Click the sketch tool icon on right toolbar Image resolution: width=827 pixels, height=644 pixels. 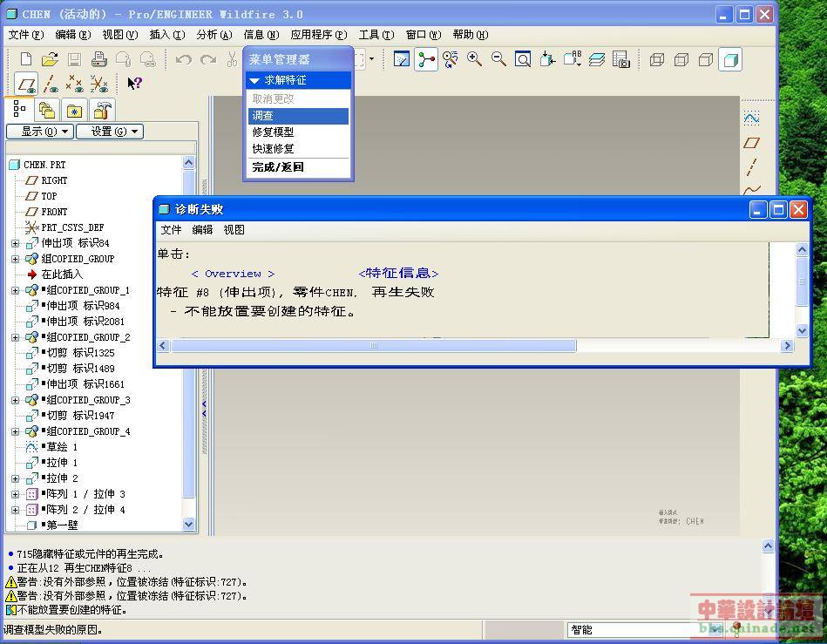click(751, 117)
